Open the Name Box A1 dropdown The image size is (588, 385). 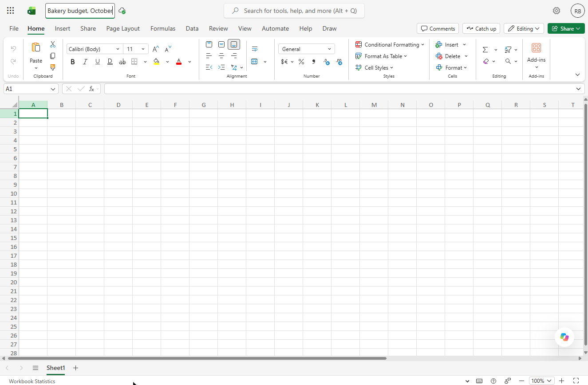coord(53,89)
